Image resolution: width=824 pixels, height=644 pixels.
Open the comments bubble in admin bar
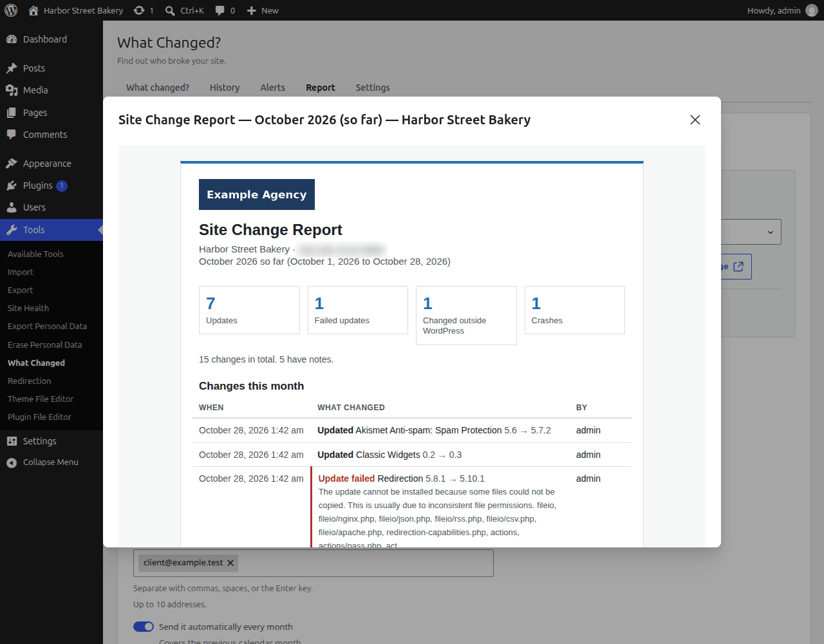coord(225,10)
